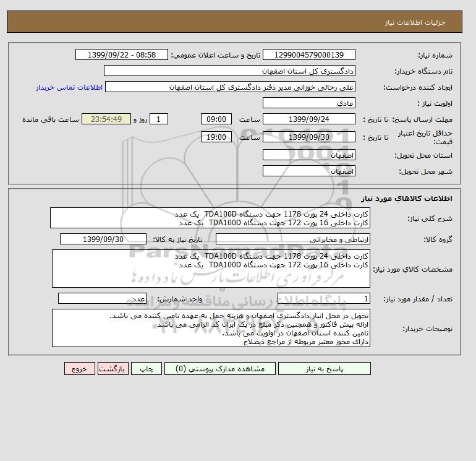Click response deadline date 1399/09/24

[308, 119]
